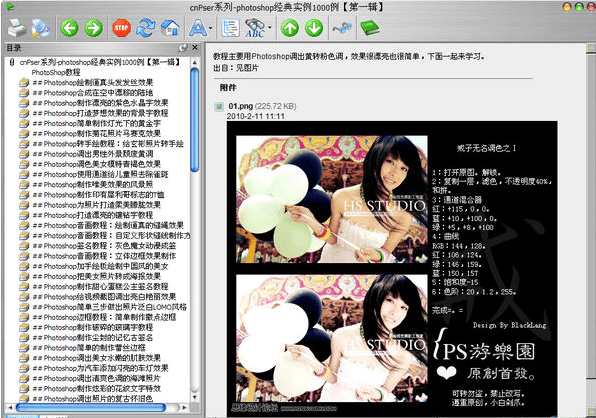
Task: Open dropdown arrow beside font A icon
Action: (211, 28)
